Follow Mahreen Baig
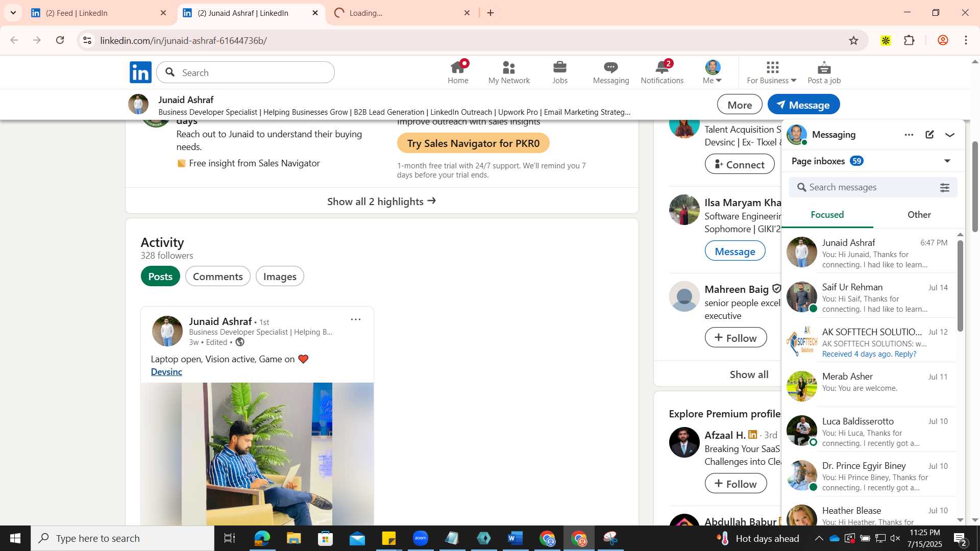The image size is (980, 551). [736, 338]
